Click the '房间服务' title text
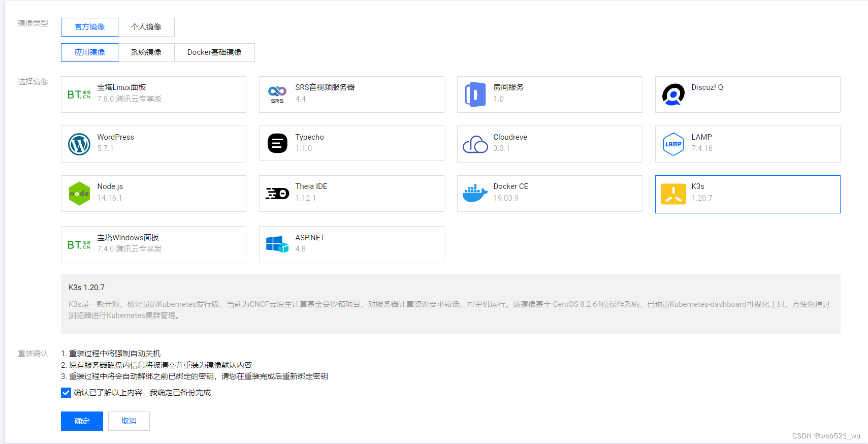Viewport: 868px width, 444px height. click(508, 87)
